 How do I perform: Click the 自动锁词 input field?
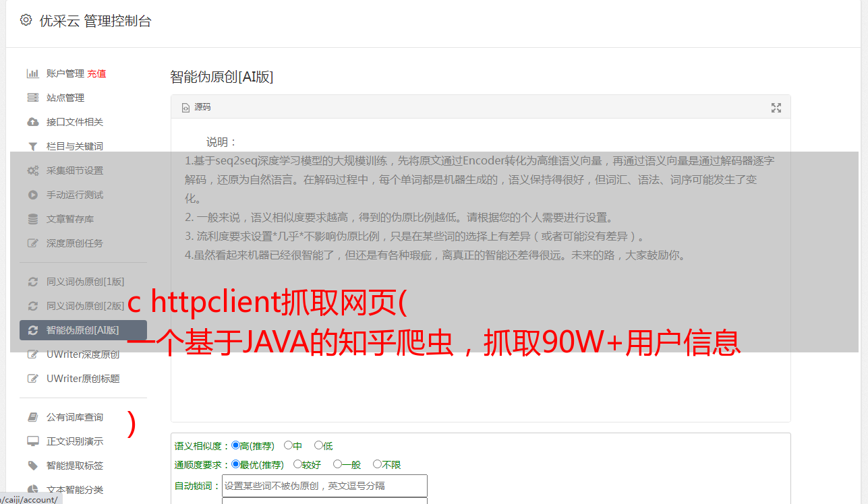(324, 486)
